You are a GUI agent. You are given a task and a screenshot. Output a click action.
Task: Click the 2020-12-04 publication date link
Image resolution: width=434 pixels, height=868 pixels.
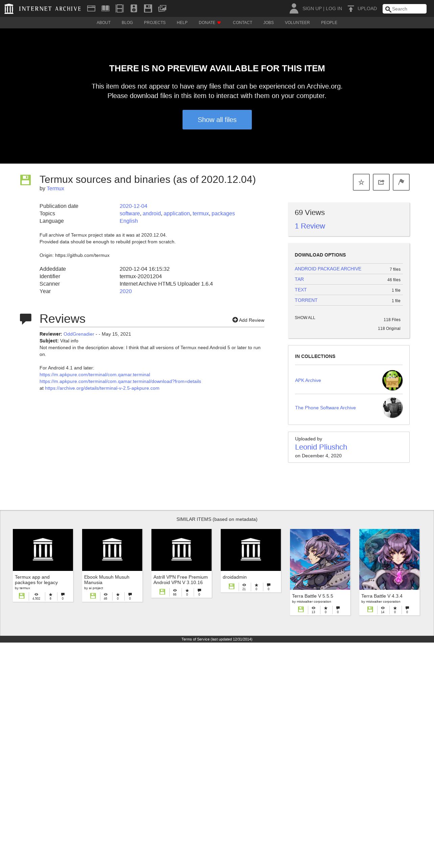(x=133, y=206)
